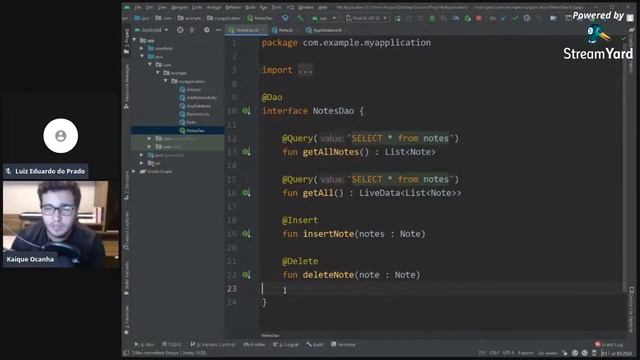Open Build Variants side tool window
This screenshot has height=360, width=640.
(127, 278)
